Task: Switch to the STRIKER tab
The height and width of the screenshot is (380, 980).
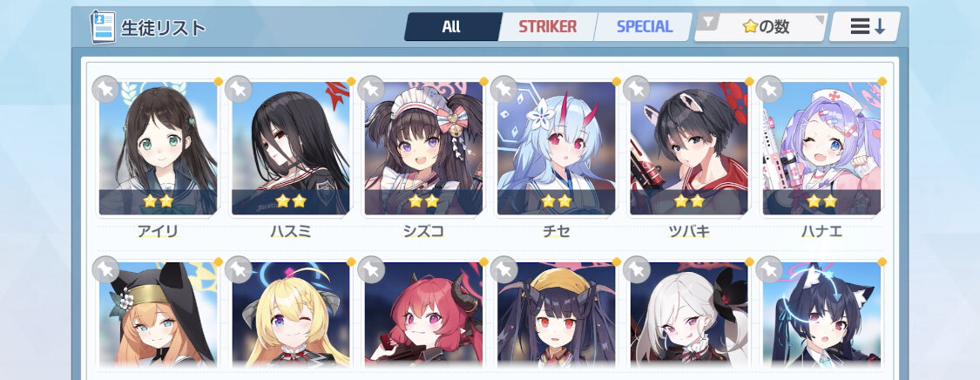Action: coord(548,27)
